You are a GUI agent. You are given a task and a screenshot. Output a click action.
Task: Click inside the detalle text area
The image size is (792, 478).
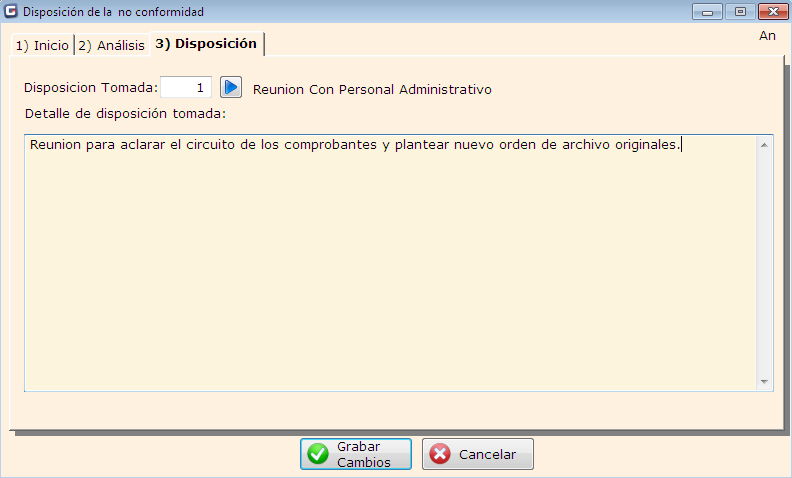[390, 270]
